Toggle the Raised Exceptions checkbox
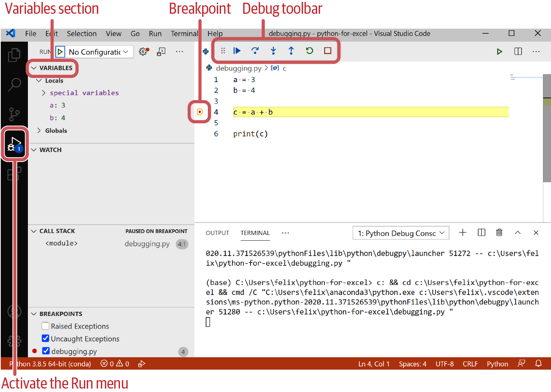This screenshot has height=392, width=551. [x=45, y=326]
